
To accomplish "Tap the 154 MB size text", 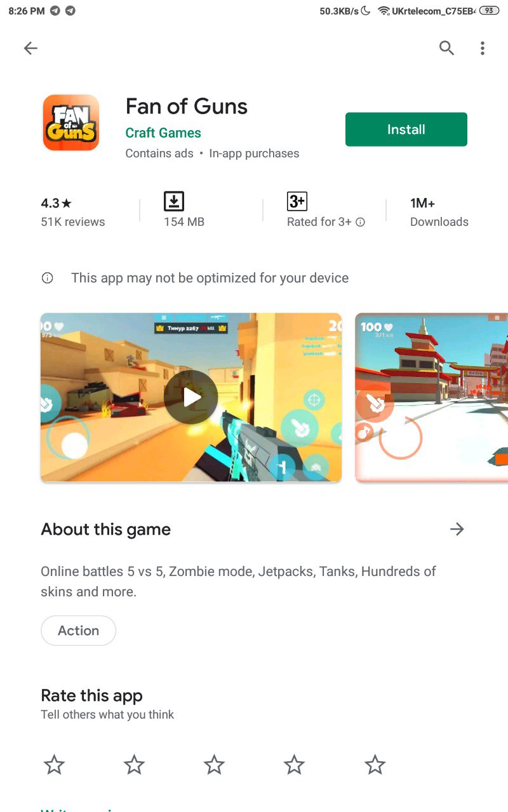I will [x=184, y=222].
